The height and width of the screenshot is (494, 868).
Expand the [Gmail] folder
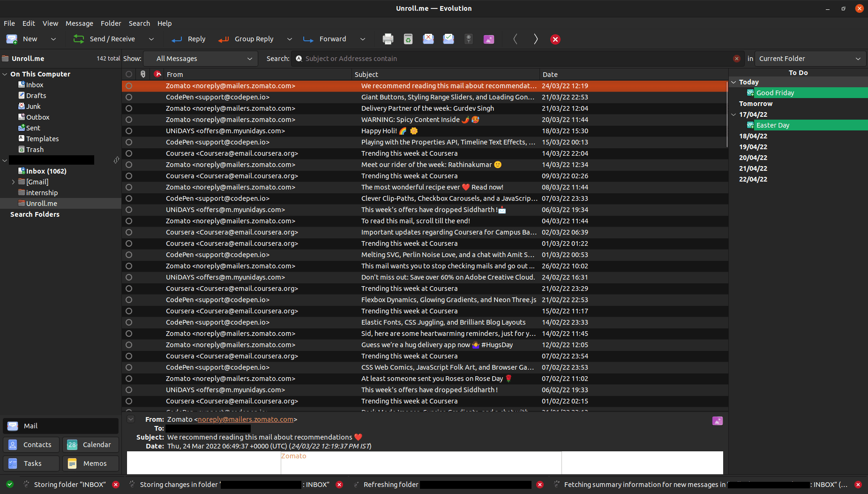13,182
